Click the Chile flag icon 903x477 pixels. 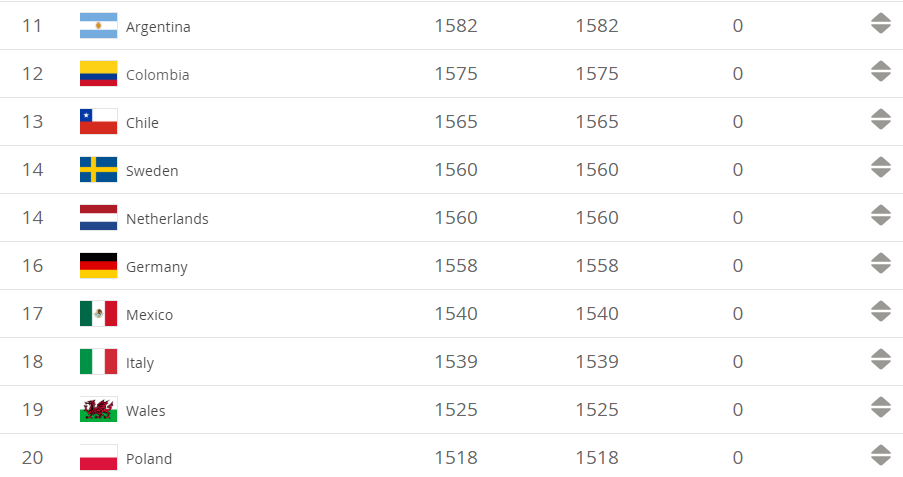[98, 122]
